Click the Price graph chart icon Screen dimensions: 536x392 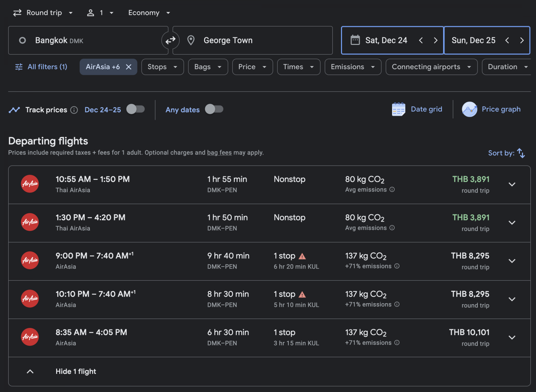[x=470, y=109]
